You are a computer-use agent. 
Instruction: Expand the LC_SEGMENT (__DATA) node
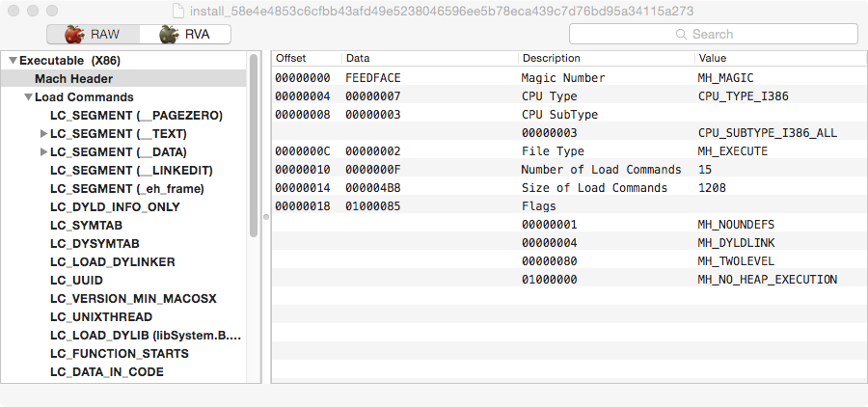(x=43, y=152)
